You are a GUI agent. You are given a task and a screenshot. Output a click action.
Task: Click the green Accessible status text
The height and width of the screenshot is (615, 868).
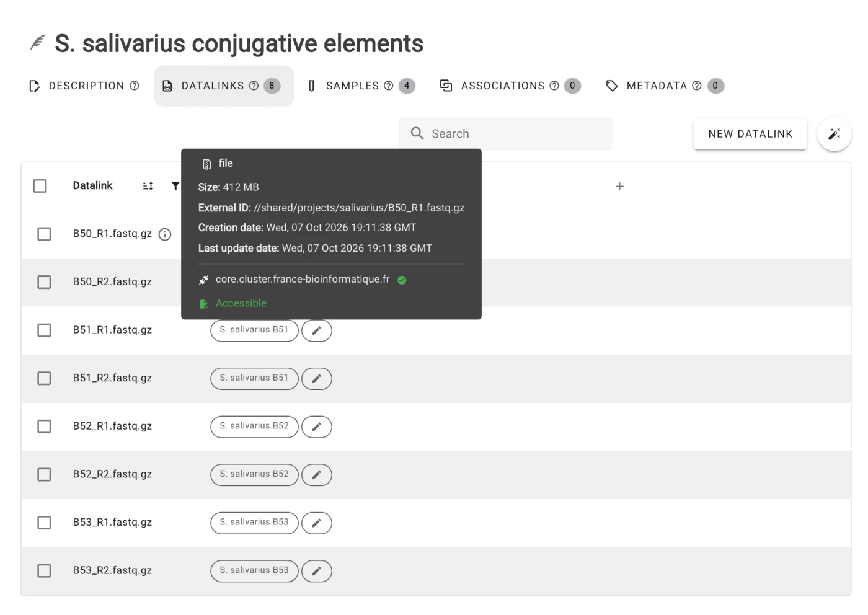241,303
